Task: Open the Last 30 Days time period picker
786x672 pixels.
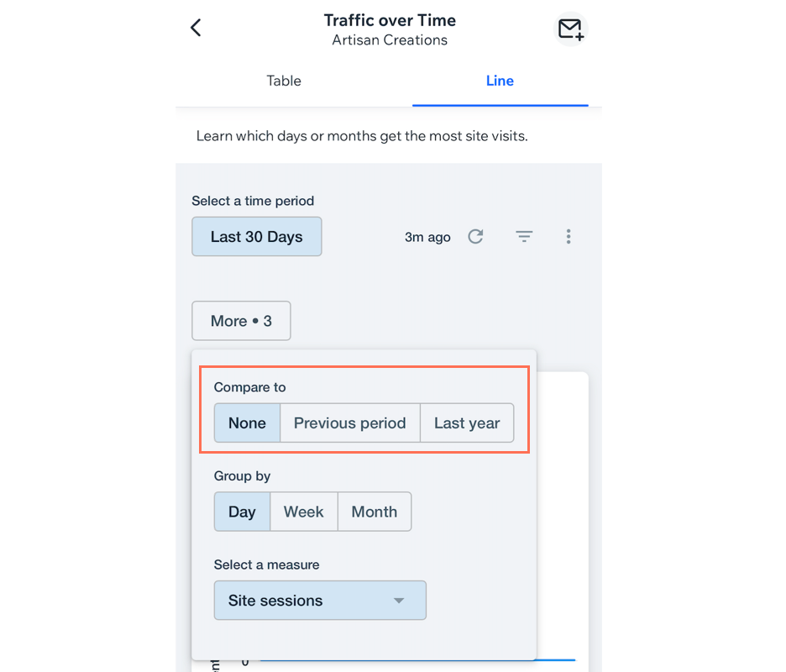Action: 256,237
